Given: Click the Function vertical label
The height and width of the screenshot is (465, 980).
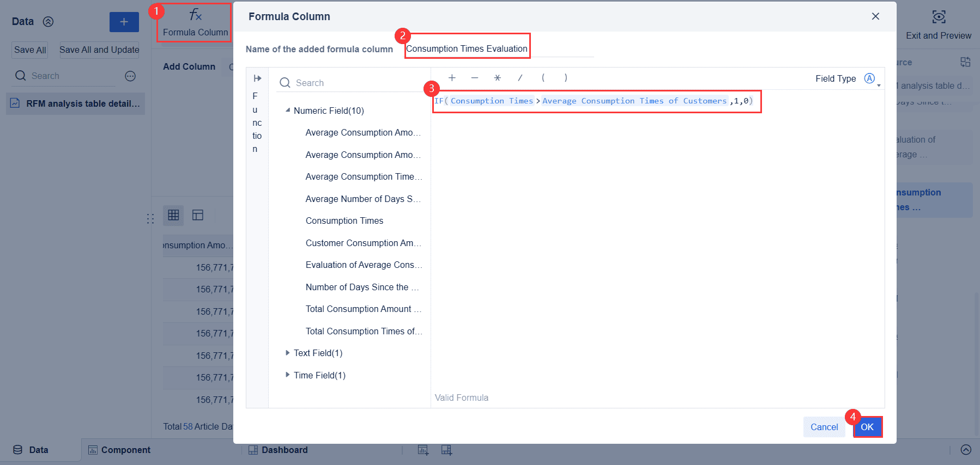Looking at the screenshot, I should [257, 123].
